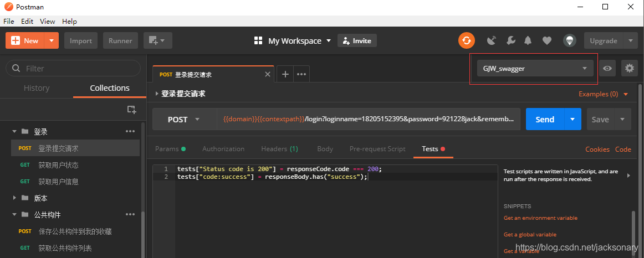Open the POST method dropdown
The image size is (644, 258).
(183, 120)
